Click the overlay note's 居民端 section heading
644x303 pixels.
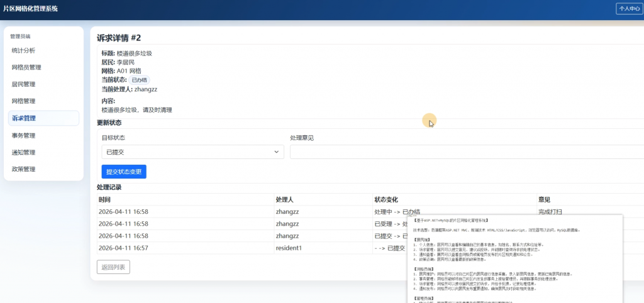[x=422, y=240]
